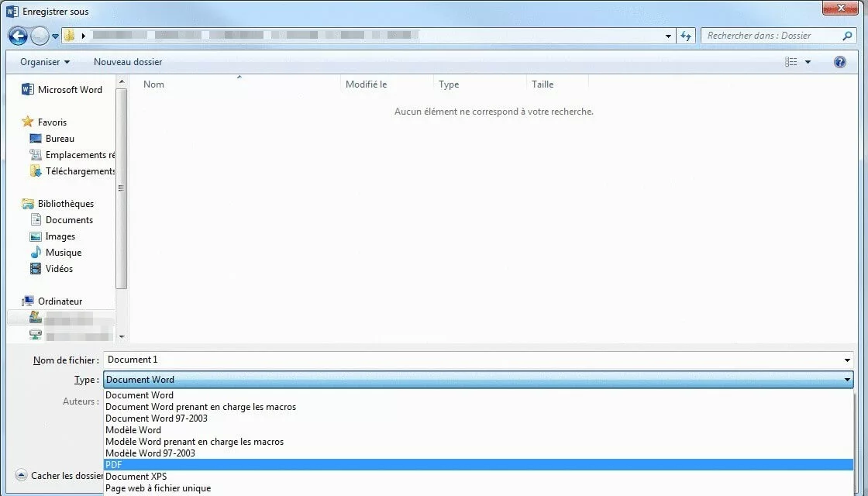Viewport: 868px width, 496px height.
Task: Click the Téléchargements folder icon
Action: 36,171
